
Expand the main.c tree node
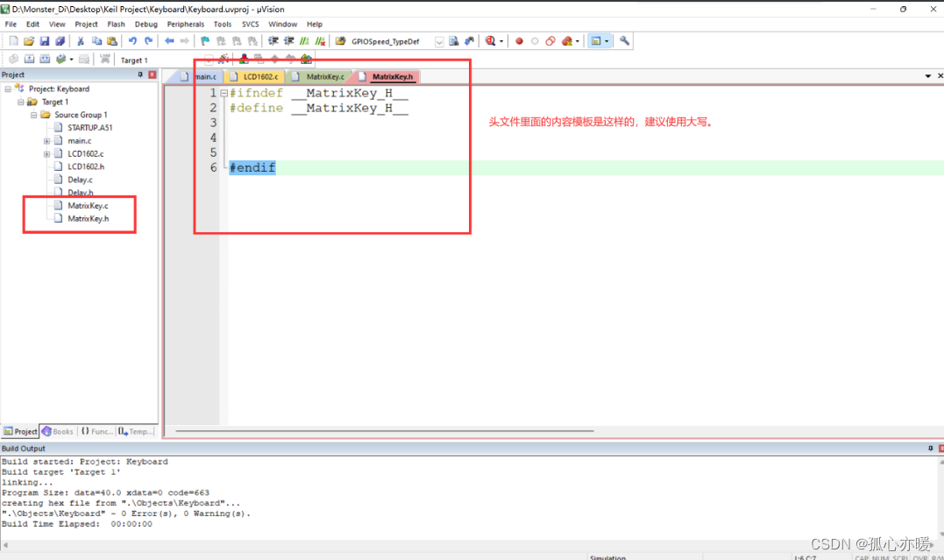47,141
